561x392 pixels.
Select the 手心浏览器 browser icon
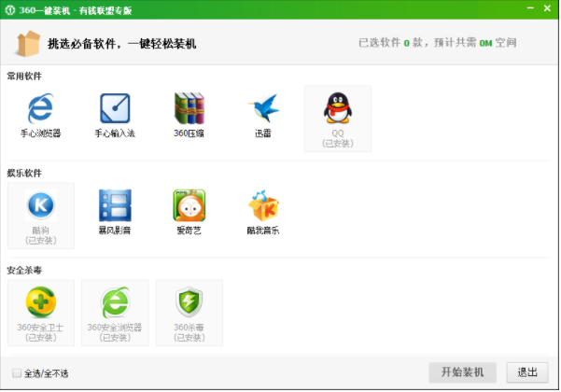point(40,108)
